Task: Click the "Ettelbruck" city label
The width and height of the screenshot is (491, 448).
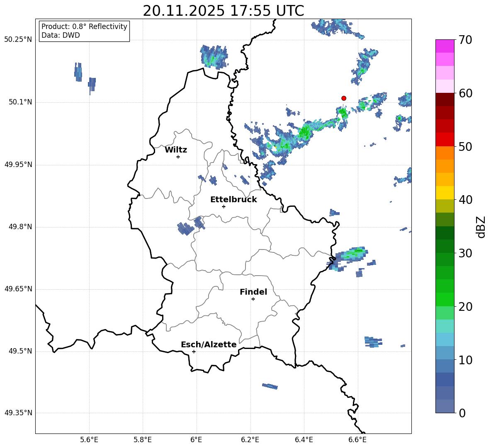Action: [233, 200]
